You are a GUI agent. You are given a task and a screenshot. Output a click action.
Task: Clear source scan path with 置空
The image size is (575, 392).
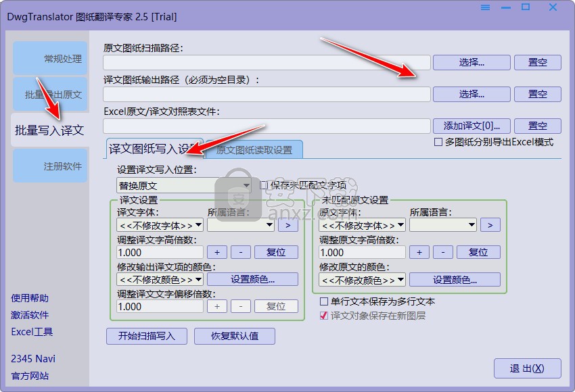pyautogui.click(x=538, y=62)
